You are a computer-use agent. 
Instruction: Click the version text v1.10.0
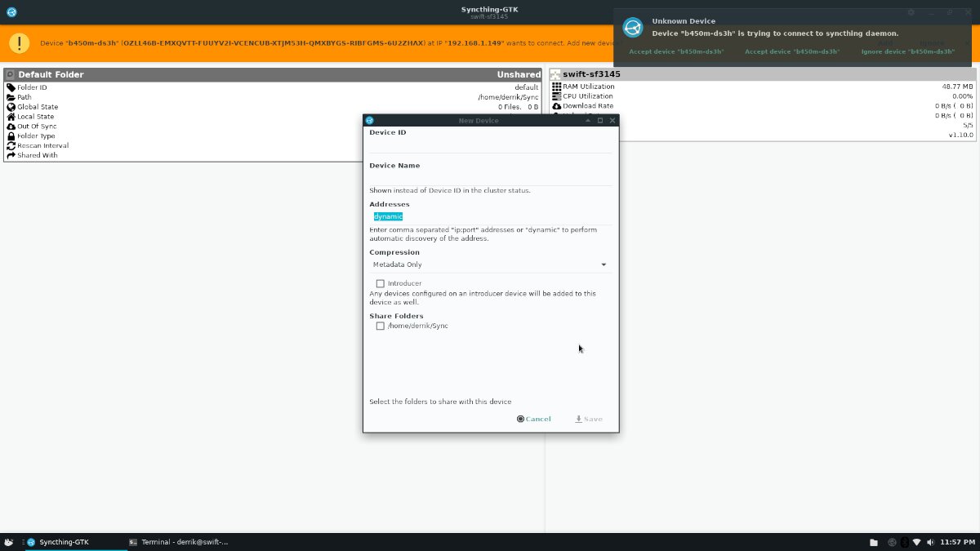[x=960, y=135]
